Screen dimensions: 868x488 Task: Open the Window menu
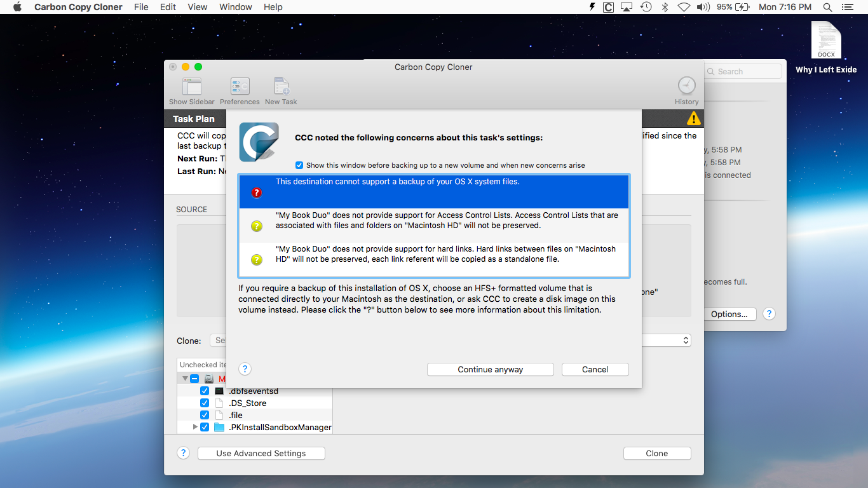[236, 7]
